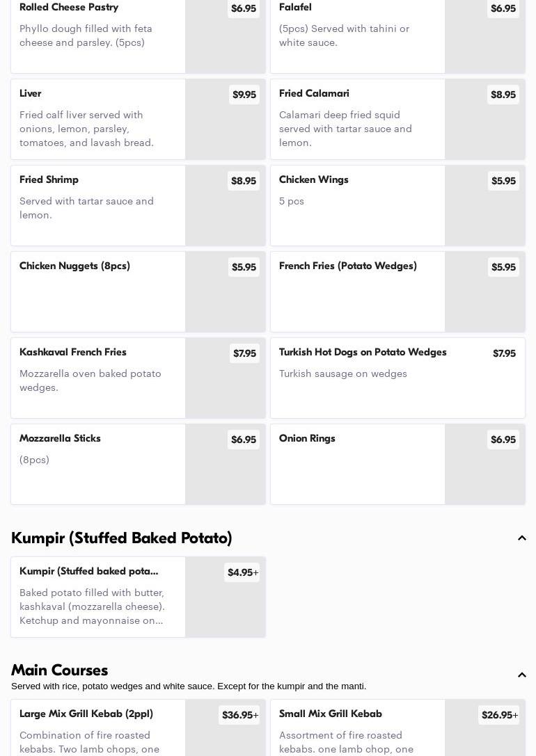Click the $26.95+ Small Mix Grill price
This screenshot has width=536, height=756.
point(499,715)
